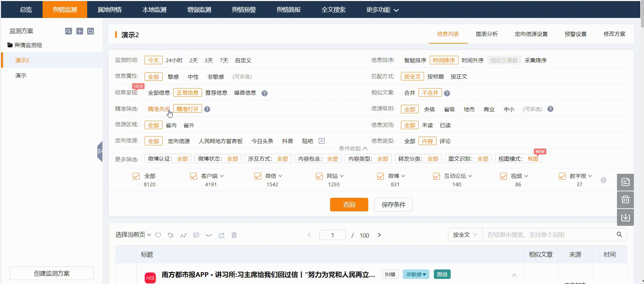Click the orange 查询 button

click(x=349, y=205)
